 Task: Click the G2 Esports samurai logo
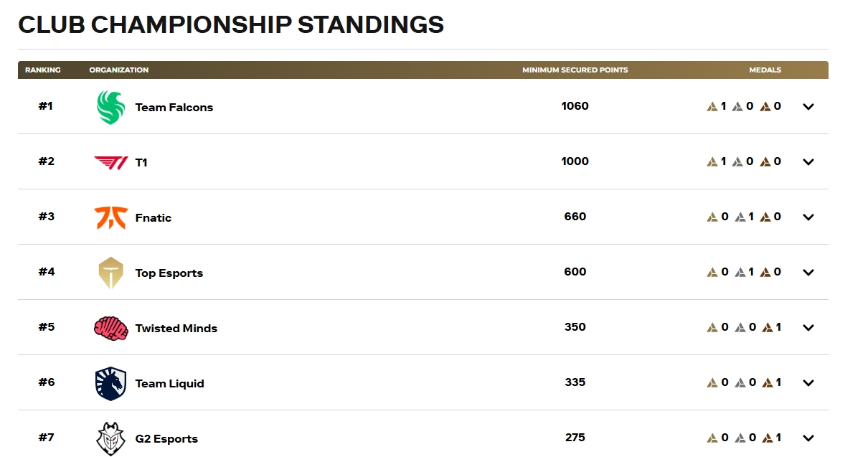(x=110, y=438)
